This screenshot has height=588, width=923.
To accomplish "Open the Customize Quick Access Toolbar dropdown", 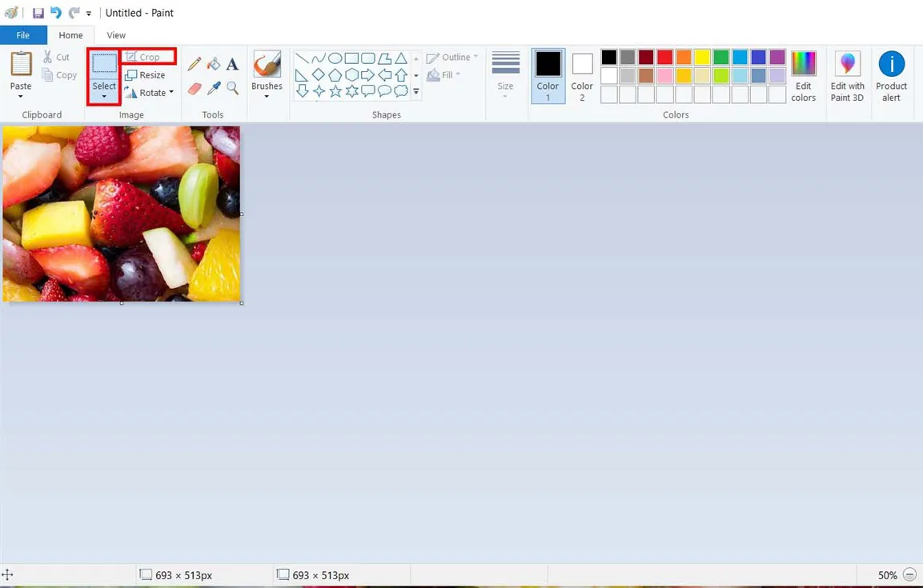I will 89,13.
